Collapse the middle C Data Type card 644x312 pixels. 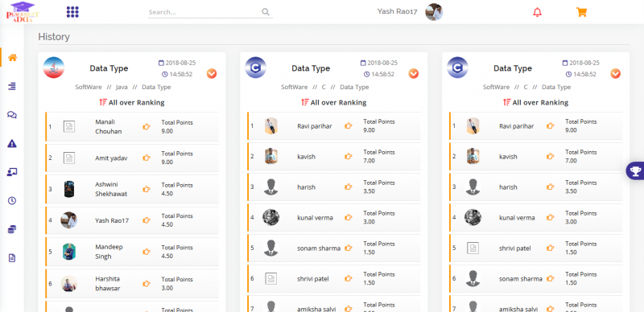(414, 73)
